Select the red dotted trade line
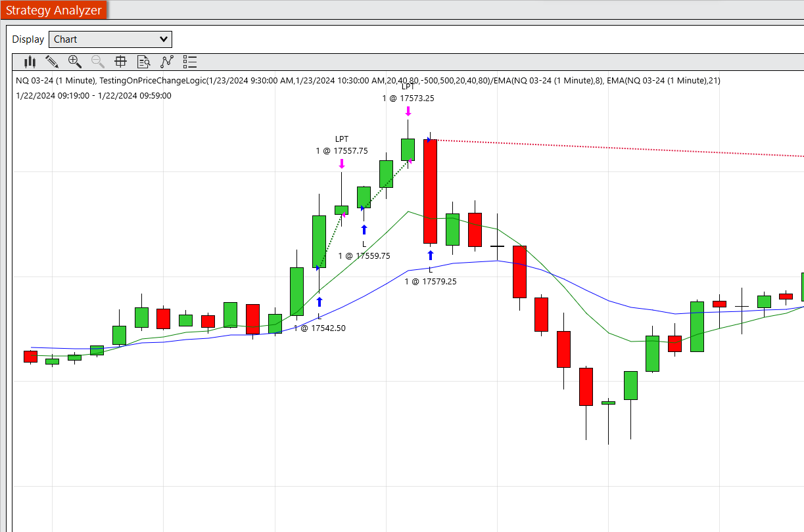This screenshot has height=532, width=804. (x=618, y=148)
